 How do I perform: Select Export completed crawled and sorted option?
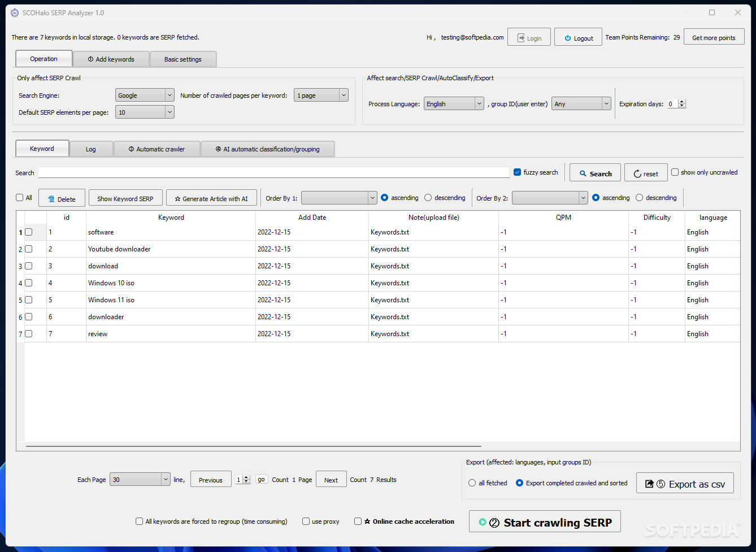[x=519, y=483]
